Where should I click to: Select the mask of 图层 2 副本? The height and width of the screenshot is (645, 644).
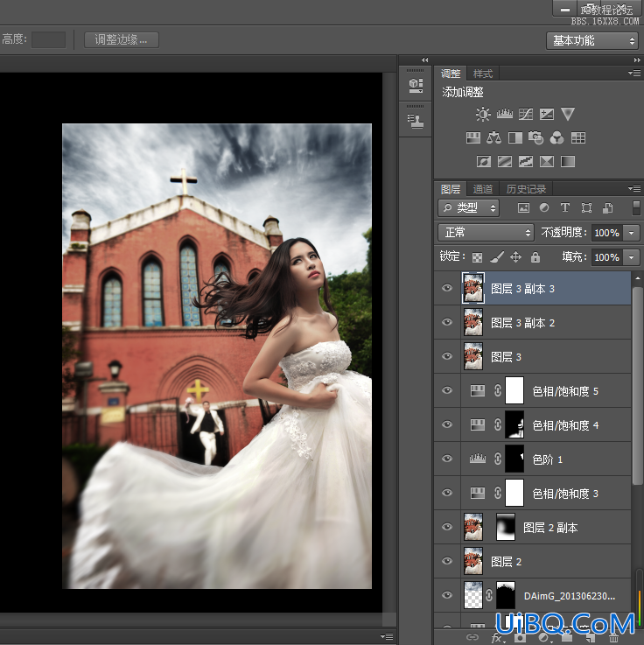click(506, 527)
